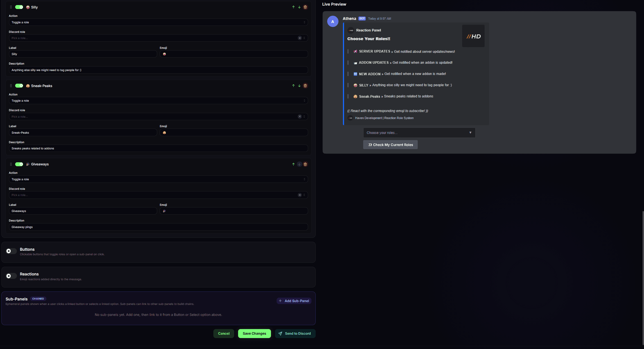This screenshot has height=349, width=644.
Task: Click the footer Haven Development icon
Action: click(x=350, y=118)
